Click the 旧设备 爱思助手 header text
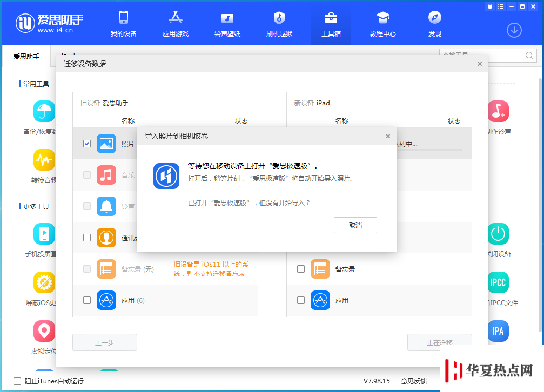The image size is (544, 392). tap(104, 103)
